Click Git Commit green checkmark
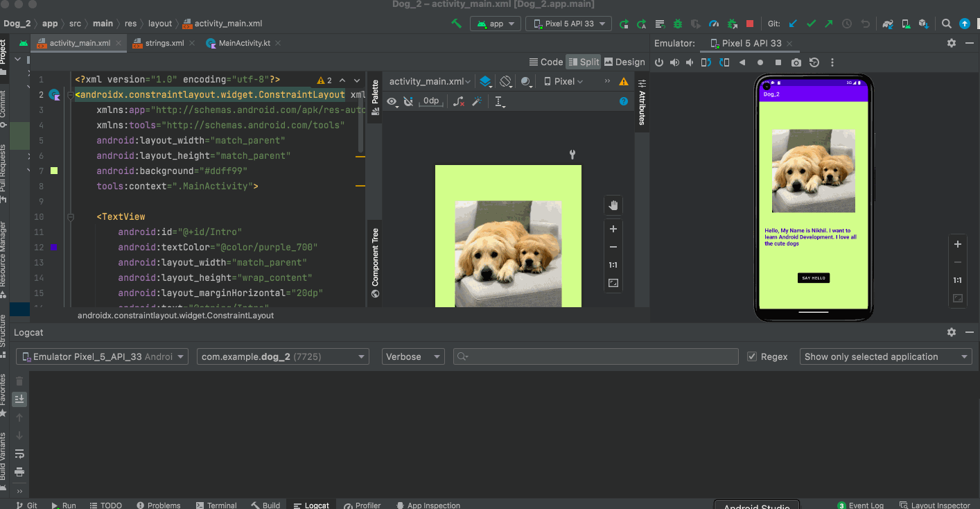 pos(811,24)
